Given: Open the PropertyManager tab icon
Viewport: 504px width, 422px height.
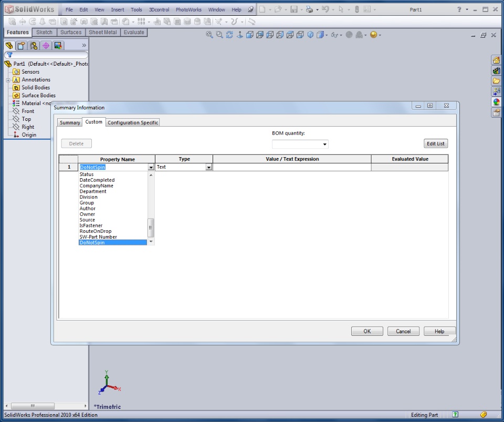Looking at the screenshot, I should (22, 46).
